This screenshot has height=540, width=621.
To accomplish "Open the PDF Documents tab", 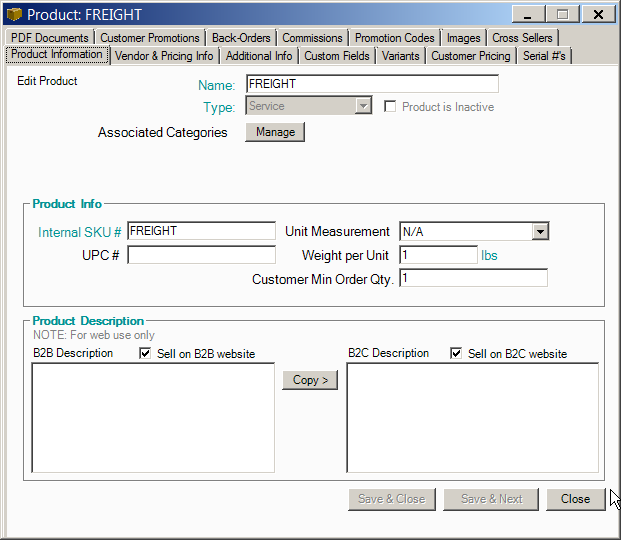I will tap(50, 38).
